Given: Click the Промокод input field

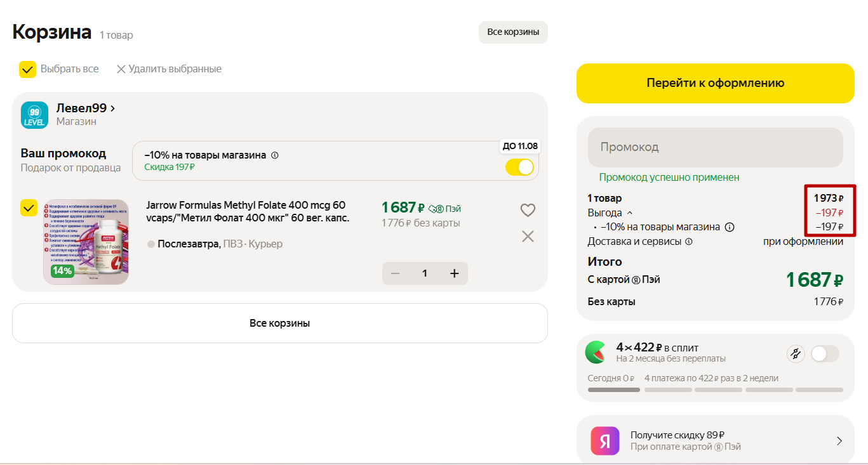Looking at the screenshot, I should (x=715, y=147).
